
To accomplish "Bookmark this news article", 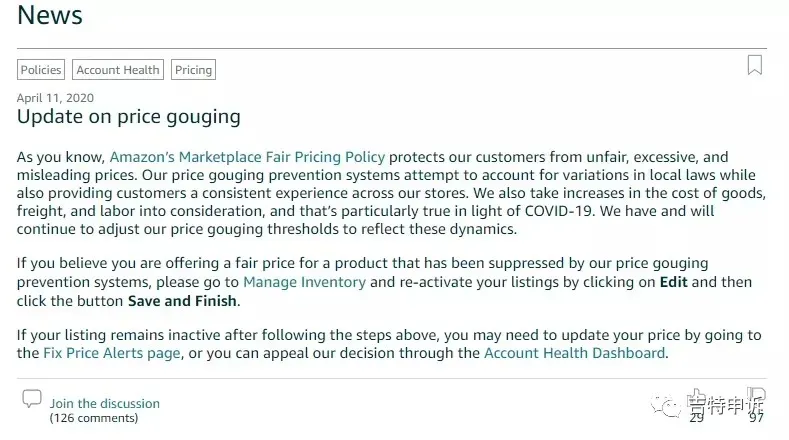I will tap(754, 65).
